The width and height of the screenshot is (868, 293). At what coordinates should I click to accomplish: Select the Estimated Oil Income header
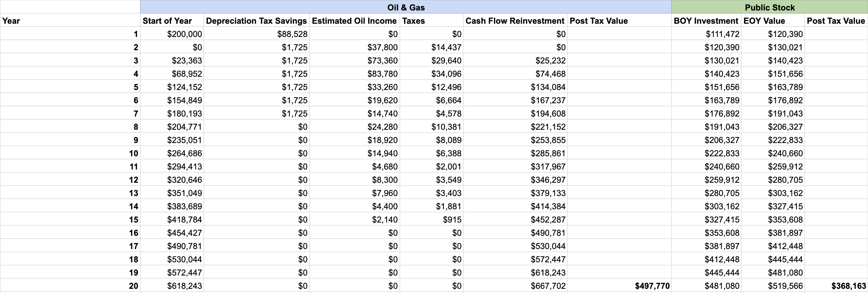[354, 21]
